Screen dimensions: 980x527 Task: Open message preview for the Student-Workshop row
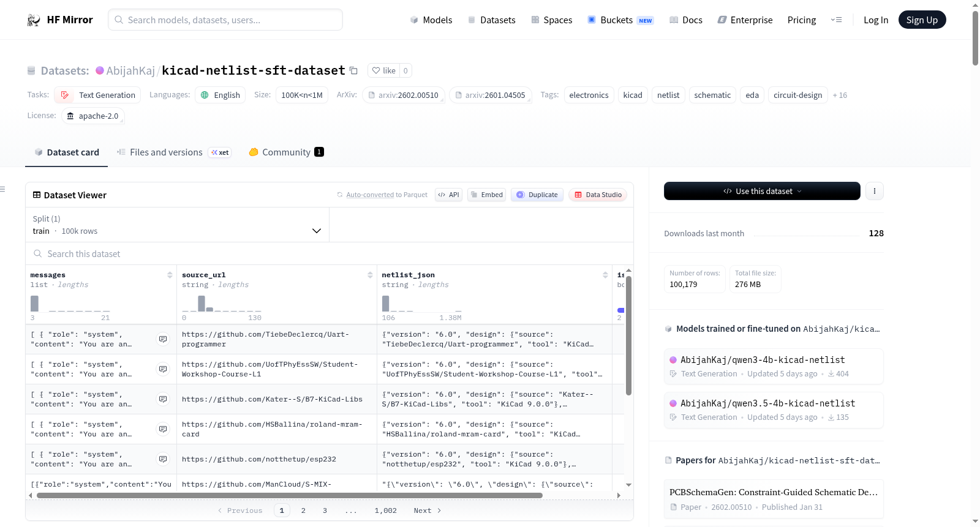[163, 369]
